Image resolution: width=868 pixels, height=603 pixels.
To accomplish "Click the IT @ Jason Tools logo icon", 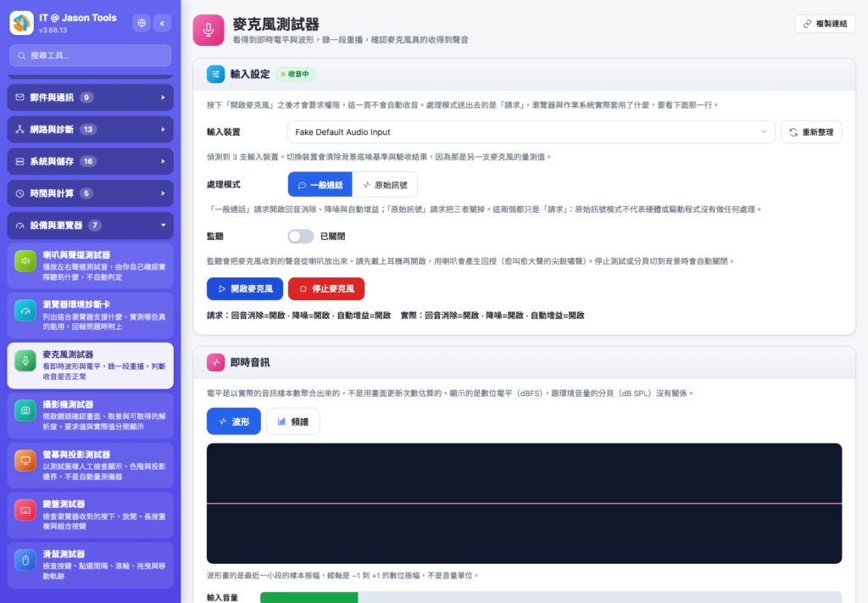I will click(21, 23).
